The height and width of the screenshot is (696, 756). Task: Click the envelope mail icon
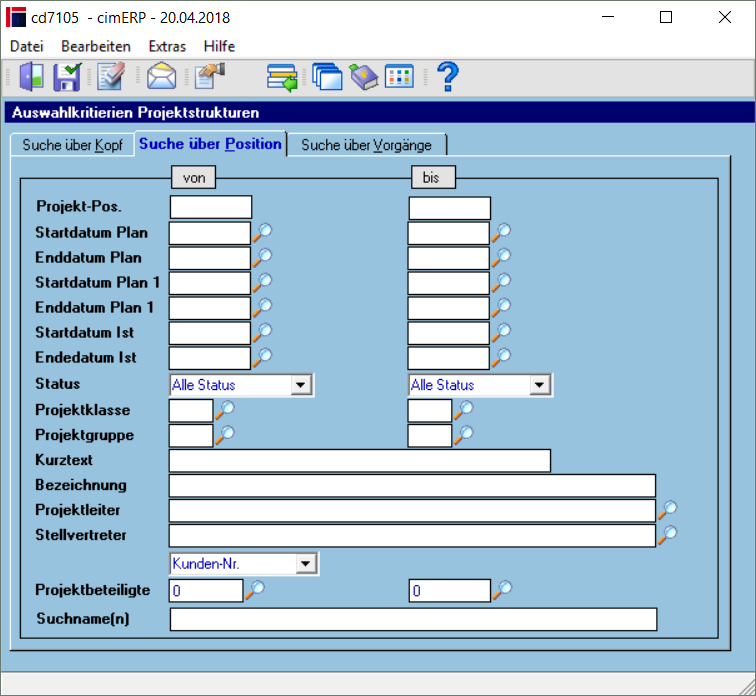point(162,77)
